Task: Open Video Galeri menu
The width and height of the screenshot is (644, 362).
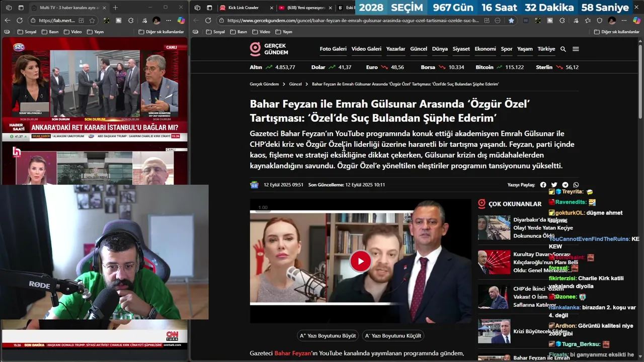Action: pyautogui.click(x=366, y=49)
